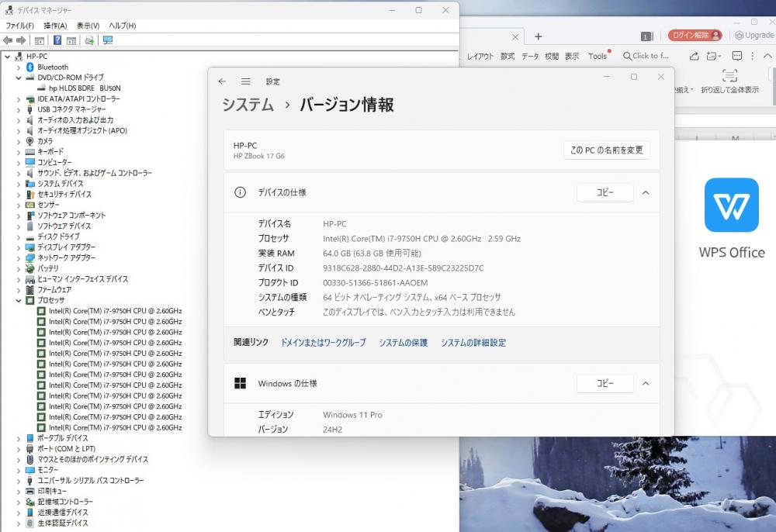Click the WPS "Click to f..." search box
Viewport: 776px width, 532px height.
point(646,56)
